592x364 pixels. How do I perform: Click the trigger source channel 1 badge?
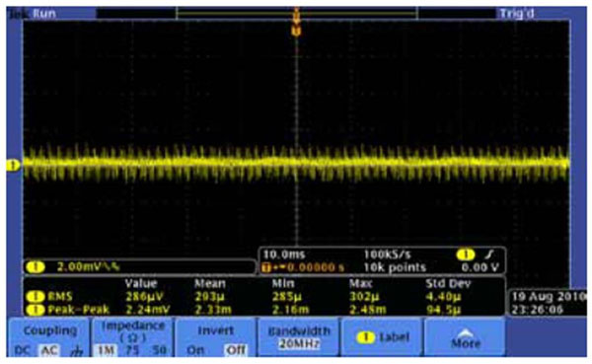pyautogui.click(x=466, y=255)
